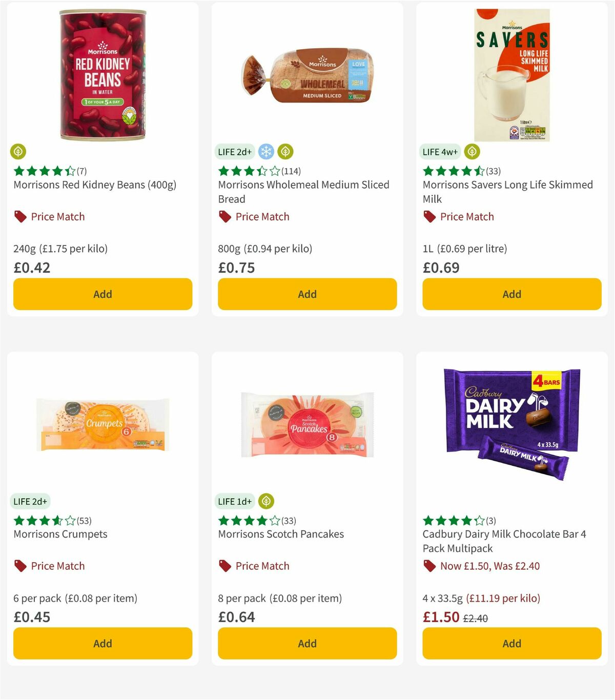Click the green leaf icon beside the snowflake
The image size is (615, 700).
coord(285,152)
